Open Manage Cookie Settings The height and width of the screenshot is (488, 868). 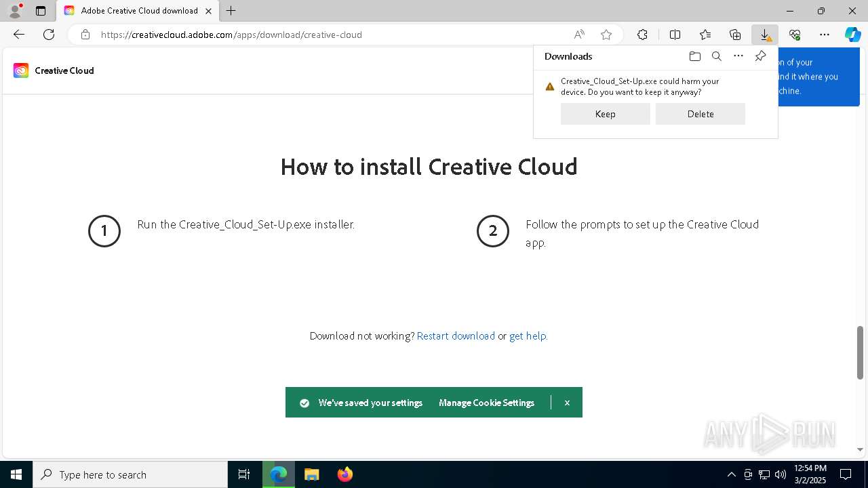pos(486,403)
